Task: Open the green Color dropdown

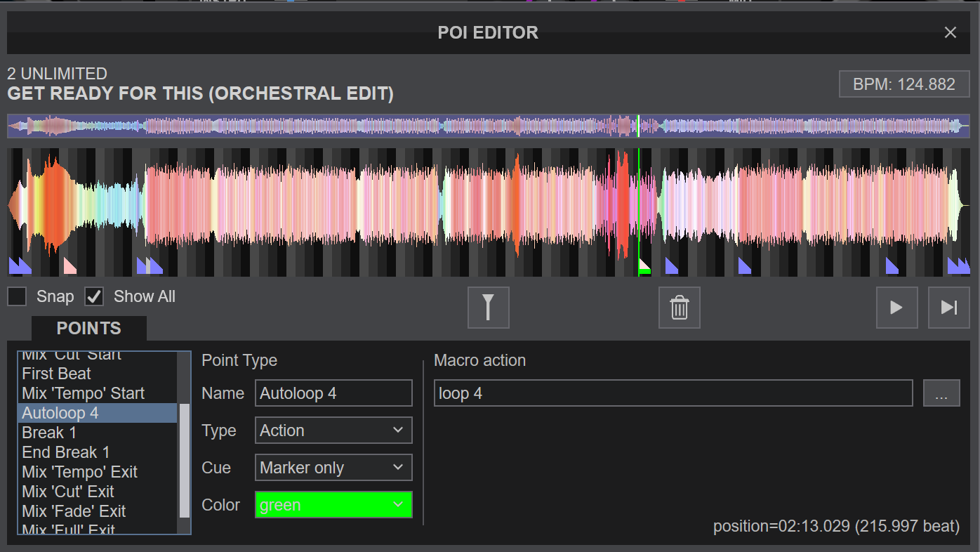Action: click(x=333, y=505)
